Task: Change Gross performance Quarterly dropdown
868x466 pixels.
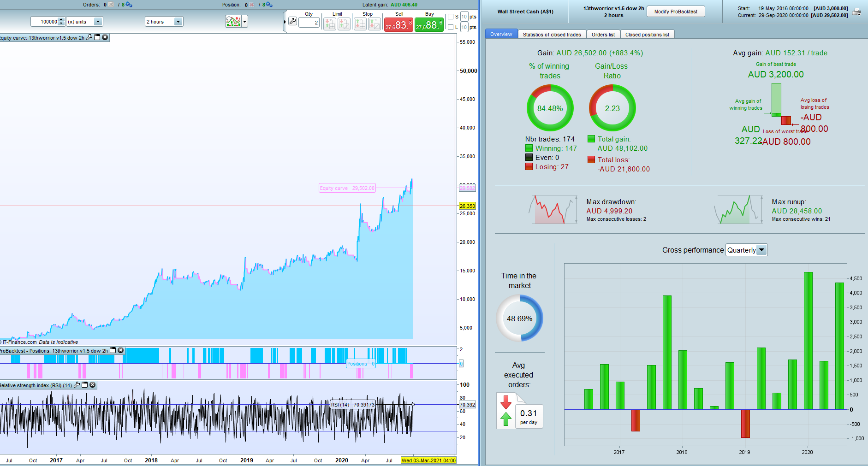Action: coord(746,250)
